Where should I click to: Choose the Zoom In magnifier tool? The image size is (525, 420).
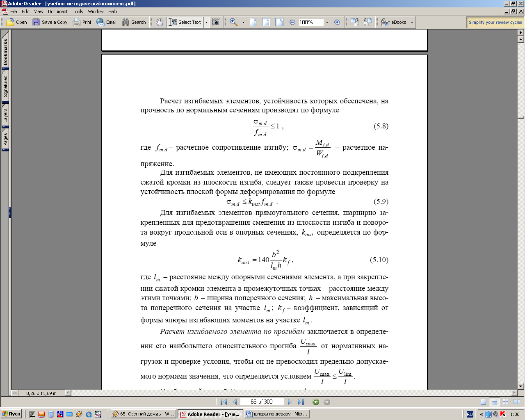coord(234,22)
